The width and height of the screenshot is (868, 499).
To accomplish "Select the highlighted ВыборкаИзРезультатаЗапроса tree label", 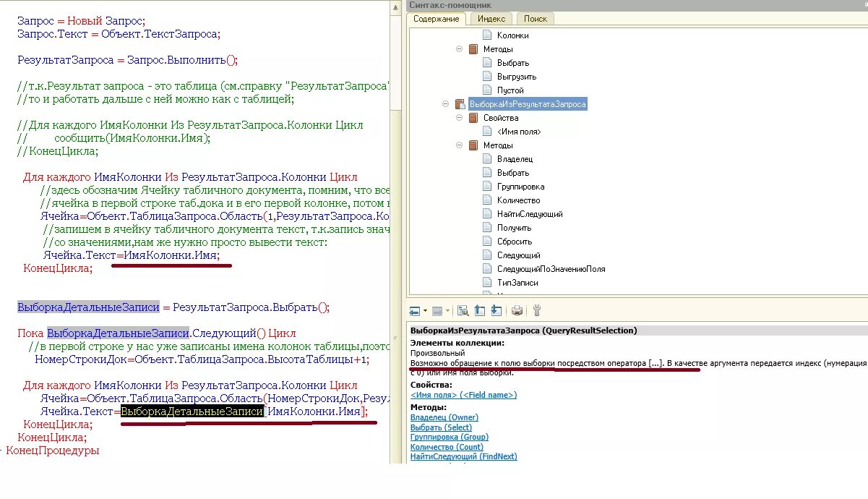I will 528,104.
